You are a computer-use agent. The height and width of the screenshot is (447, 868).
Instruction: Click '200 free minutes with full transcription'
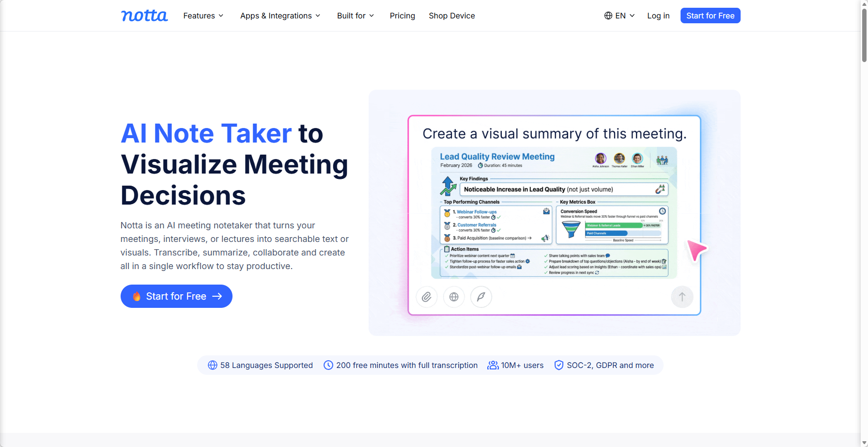407,365
